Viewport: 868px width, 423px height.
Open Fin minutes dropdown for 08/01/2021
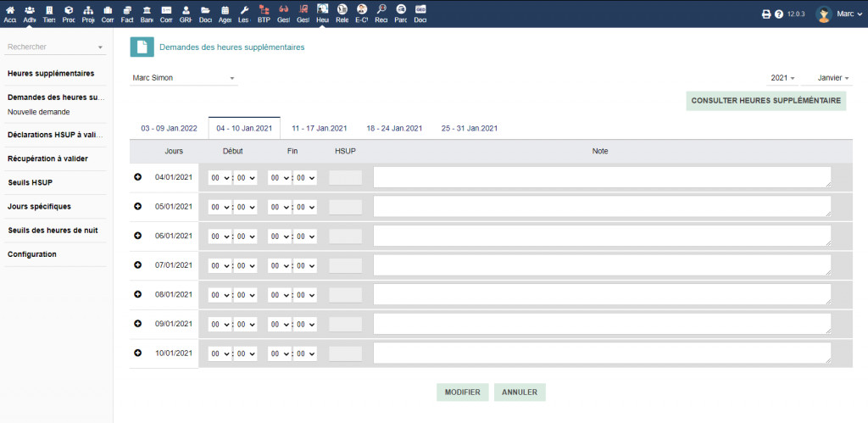coord(305,295)
